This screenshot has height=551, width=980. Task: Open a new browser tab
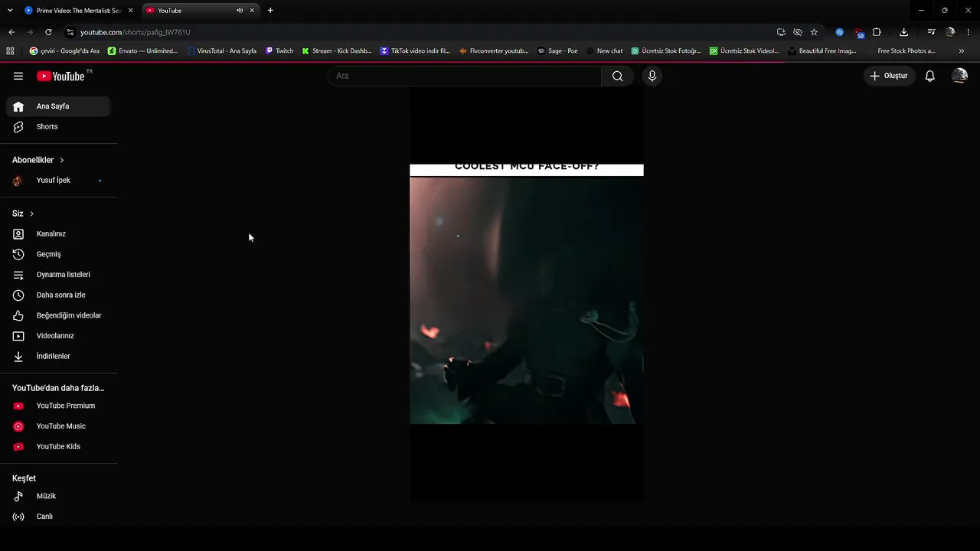tap(270, 11)
